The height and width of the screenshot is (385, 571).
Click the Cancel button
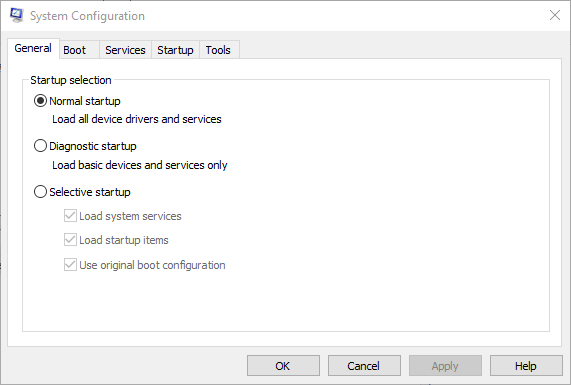[x=364, y=366]
